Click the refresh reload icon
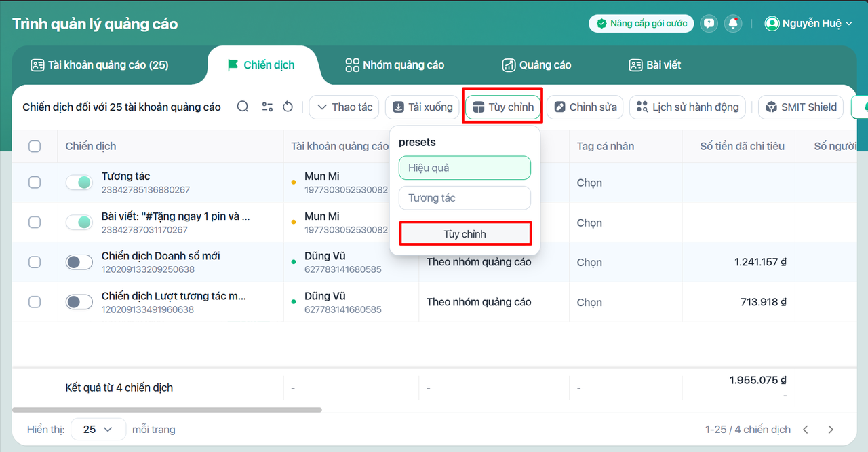Image resolution: width=868 pixels, height=452 pixels. [x=288, y=107]
